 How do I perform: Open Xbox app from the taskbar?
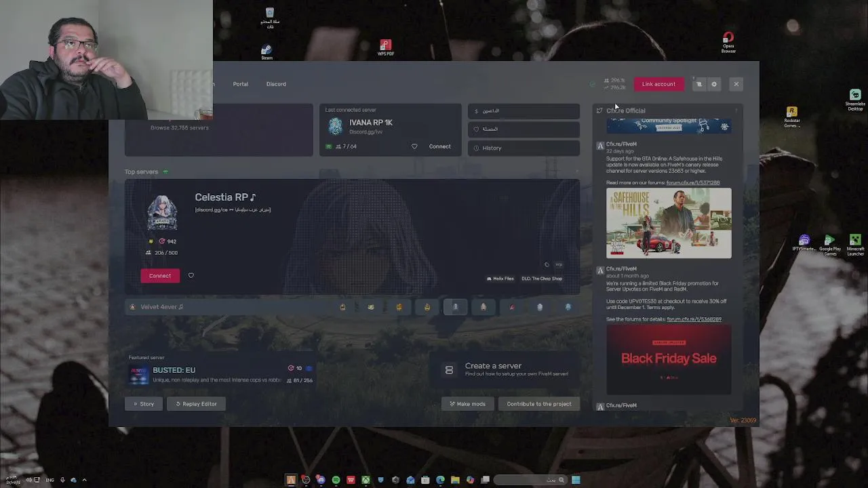click(x=366, y=480)
